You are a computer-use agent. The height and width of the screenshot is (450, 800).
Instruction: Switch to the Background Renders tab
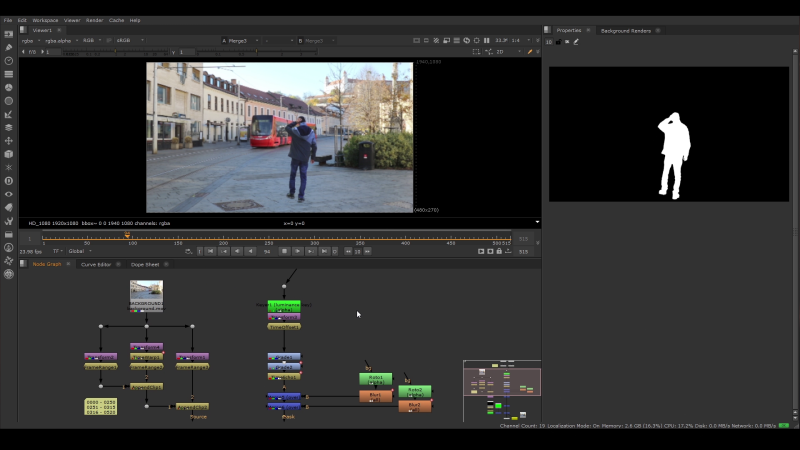click(626, 31)
